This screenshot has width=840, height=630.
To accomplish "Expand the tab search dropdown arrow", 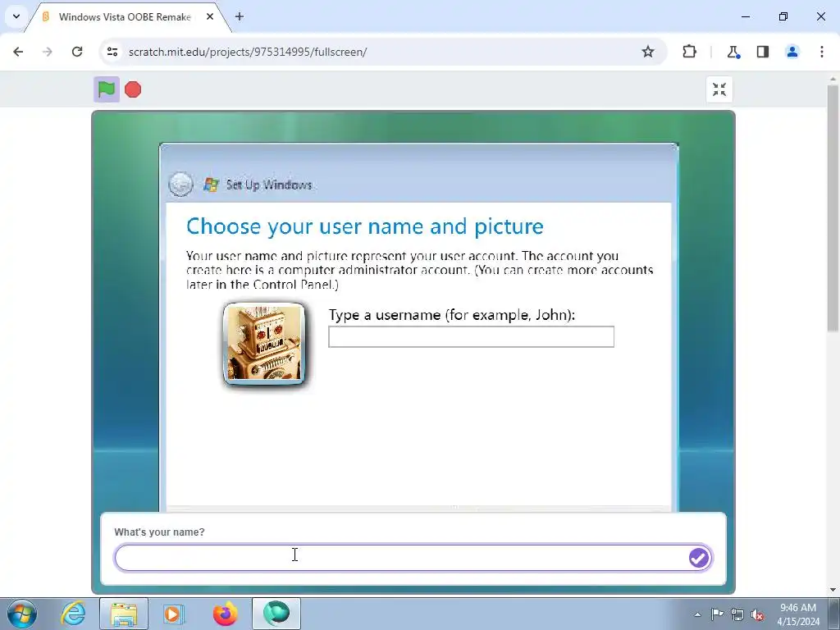I will pyautogui.click(x=16, y=16).
